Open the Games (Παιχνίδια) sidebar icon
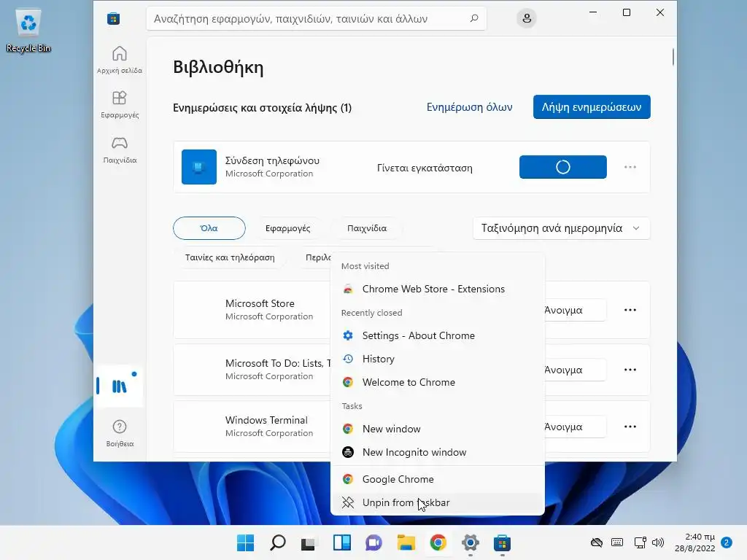The image size is (747, 560). click(120, 149)
